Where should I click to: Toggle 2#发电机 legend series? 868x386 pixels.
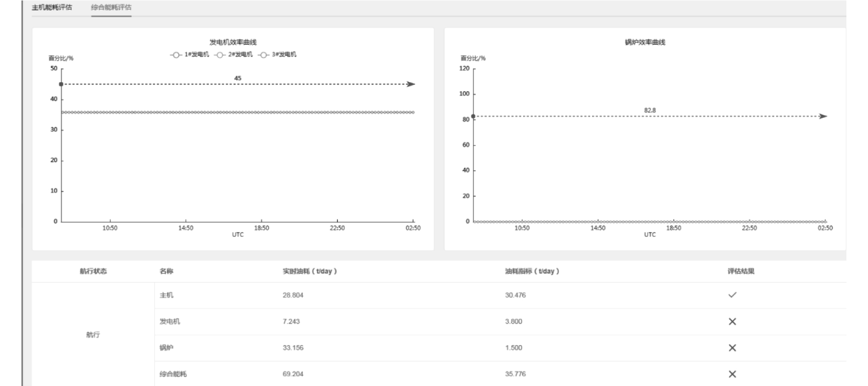click(x=234, y=55)
